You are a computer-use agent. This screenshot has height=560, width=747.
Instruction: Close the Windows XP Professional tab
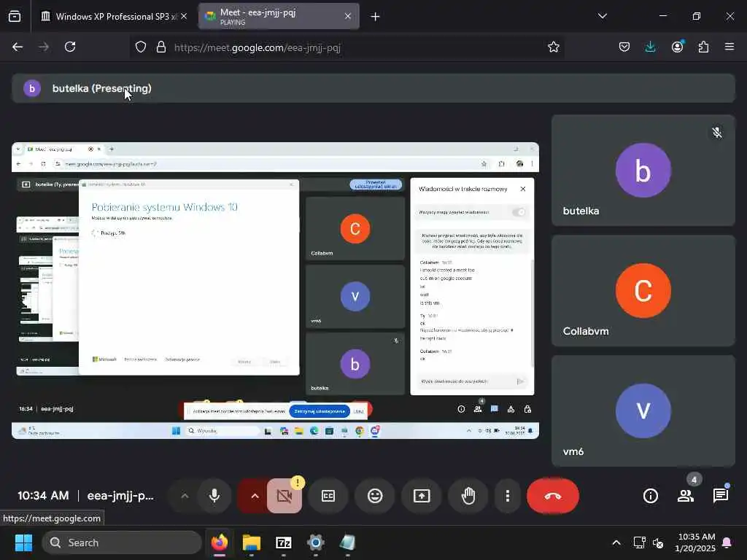click(x=184, y=16)
